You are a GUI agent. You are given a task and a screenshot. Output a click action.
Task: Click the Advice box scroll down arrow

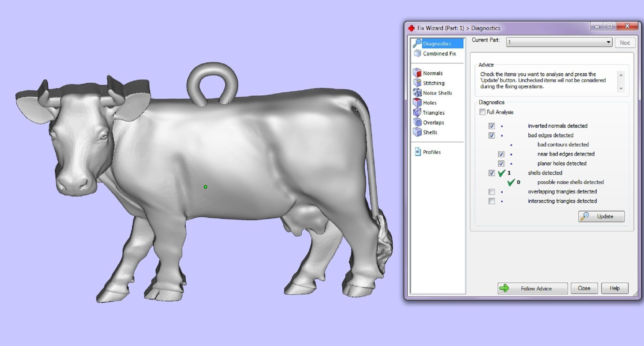click(621, 89)
